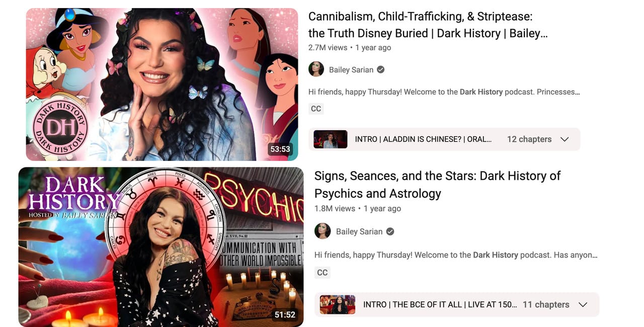Open Bailey Sarian avatar on Disney video
This screenshot has height=327, width=644.
point(316,69)
